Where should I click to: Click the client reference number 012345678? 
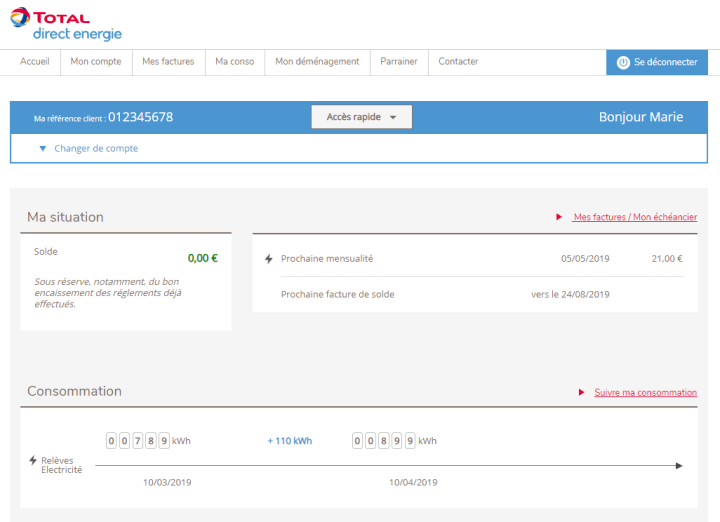click(x=141, y=117)
